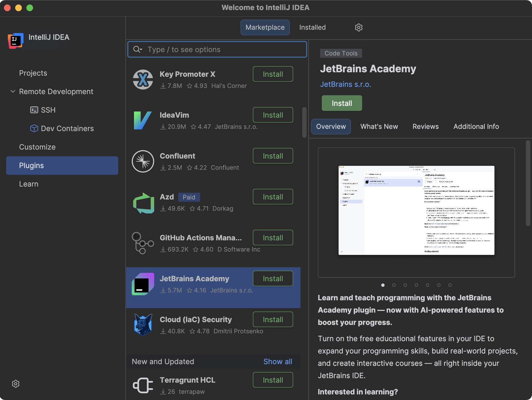Image resolution: width=532 pixels, height=400 pixels.
Task: Click the plugin details scrollbar
Action: point(528,183)
